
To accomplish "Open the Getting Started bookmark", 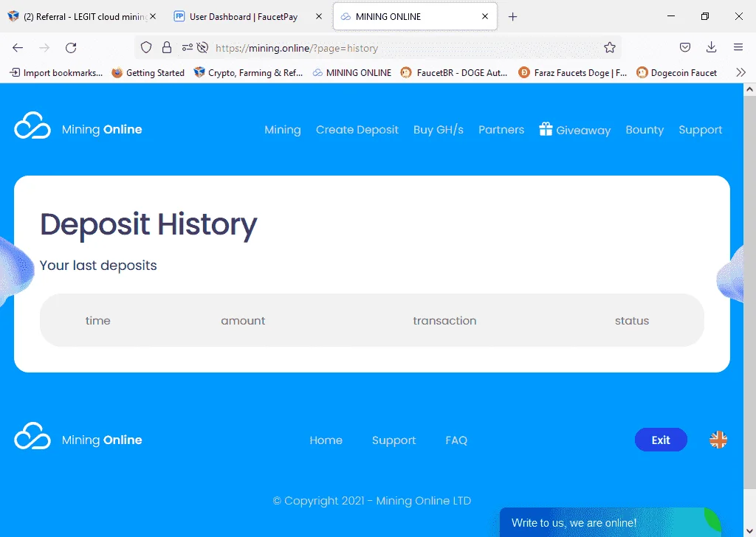I will coord(148,73).
